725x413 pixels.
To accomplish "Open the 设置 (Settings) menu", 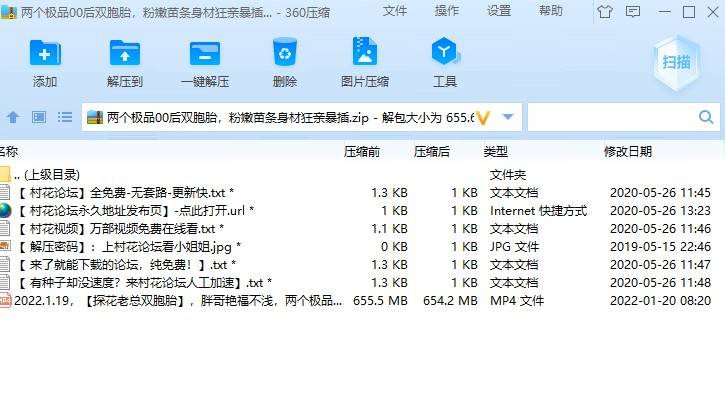I will 499,11.
